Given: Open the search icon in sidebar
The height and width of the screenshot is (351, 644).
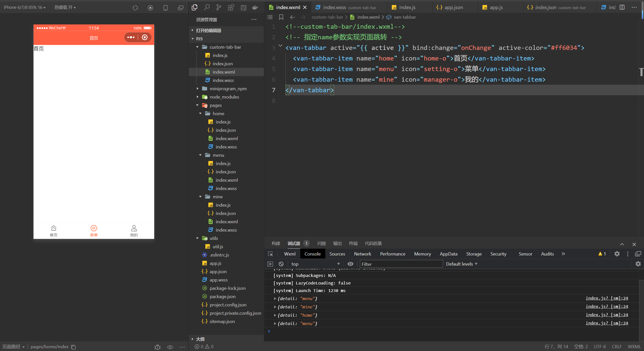Looking at the screenshot, I should point(207,7).
